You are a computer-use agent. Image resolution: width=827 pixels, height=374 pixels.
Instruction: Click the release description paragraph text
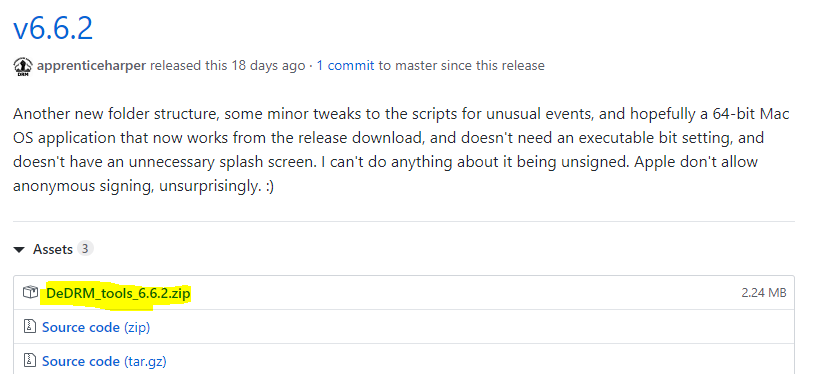click(x=401, y=151)
